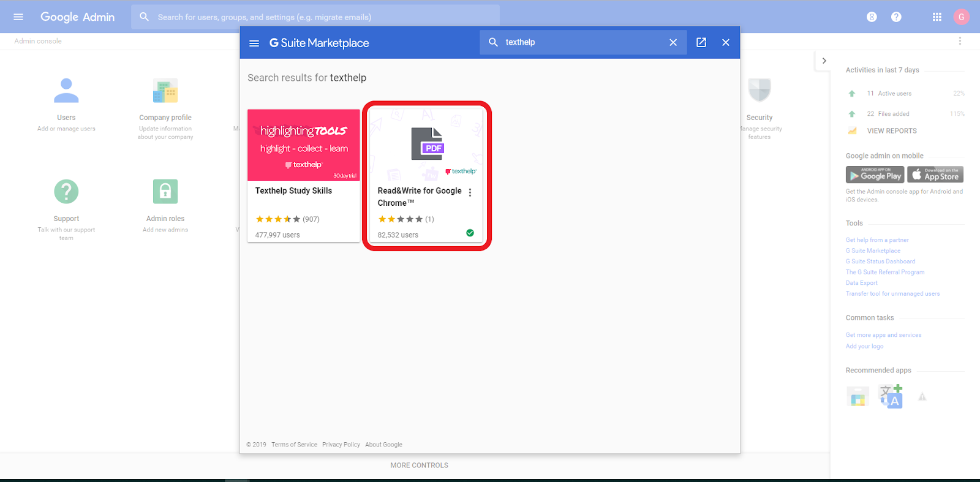Open Privacy Policy footer link

pos(341,445)
